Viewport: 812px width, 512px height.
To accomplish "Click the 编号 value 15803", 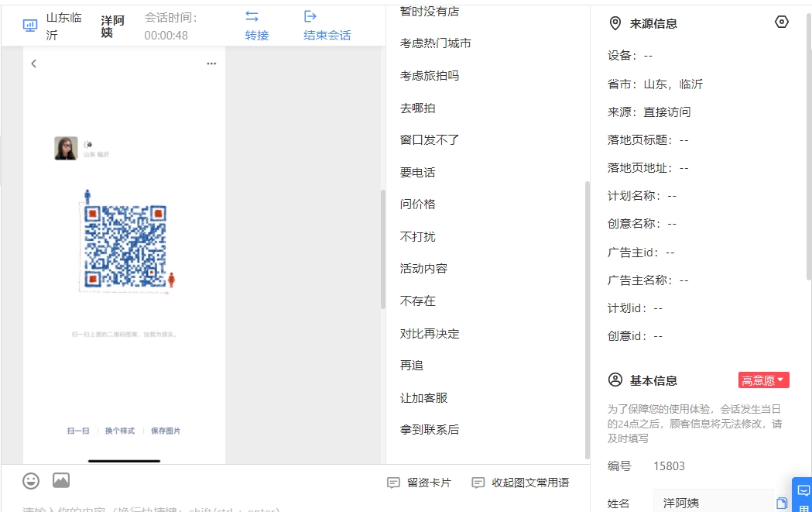I will point(669,466).
